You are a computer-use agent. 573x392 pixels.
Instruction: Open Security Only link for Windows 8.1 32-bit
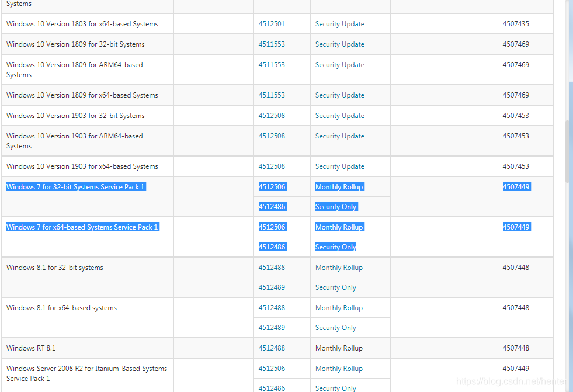(335, 287)
